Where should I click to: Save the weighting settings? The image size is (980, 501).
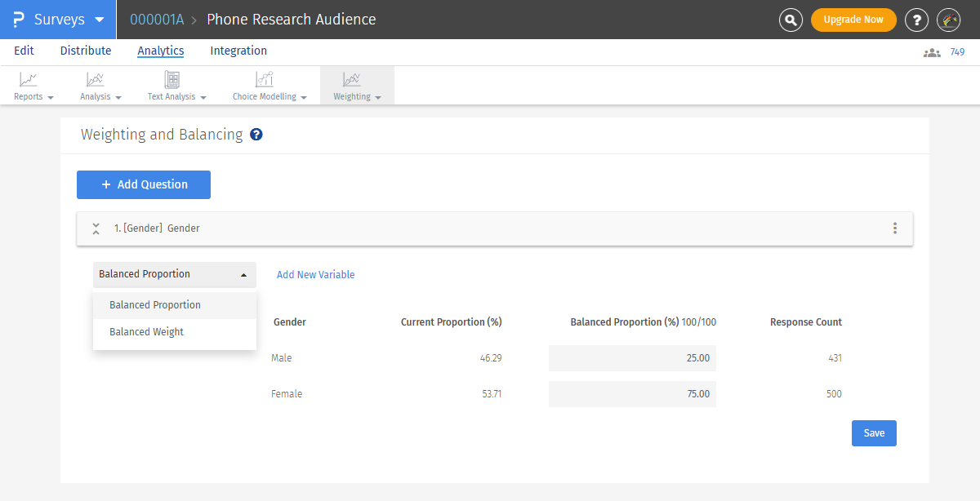[874, 433]
